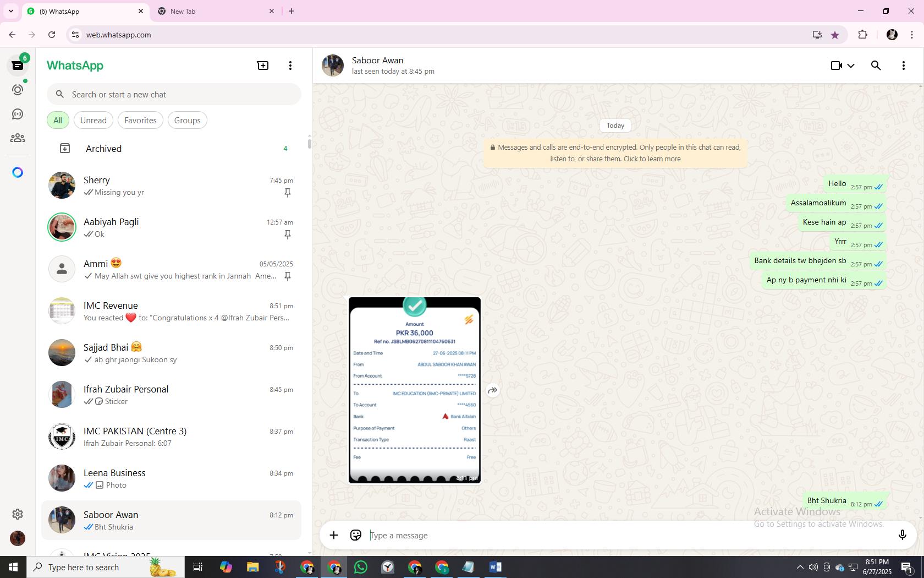Open the Ammi chat
This screenshot has width=924, height=578.
pyautogui.click(x=172, y=269)
